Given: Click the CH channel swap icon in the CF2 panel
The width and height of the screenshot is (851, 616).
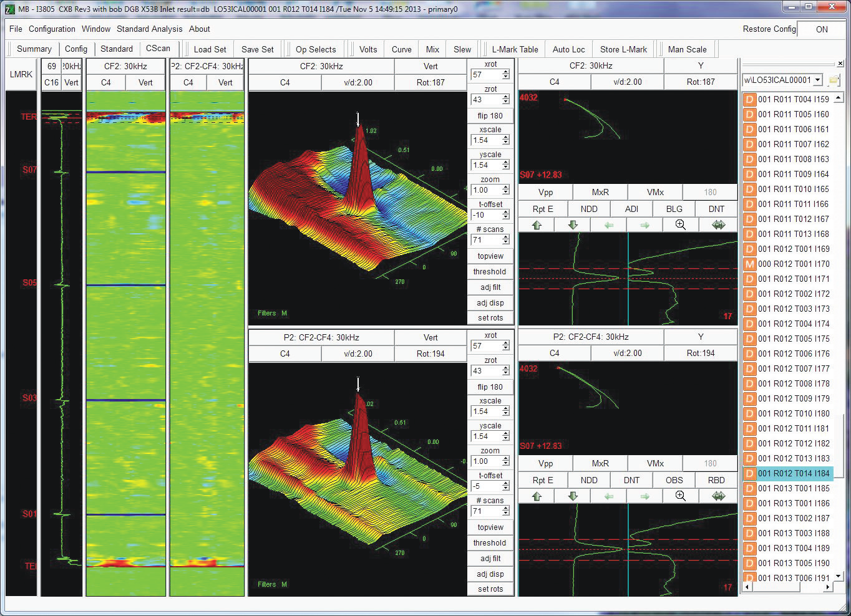Looking at the screenshot, I should coord(718,225).
